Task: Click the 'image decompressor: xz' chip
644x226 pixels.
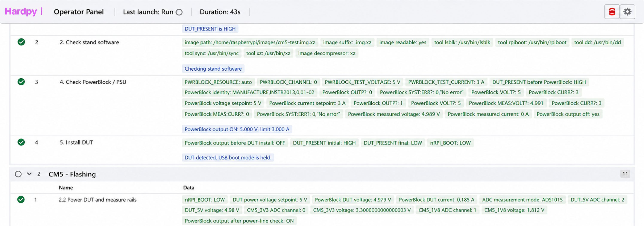Action: click(327, 53)
